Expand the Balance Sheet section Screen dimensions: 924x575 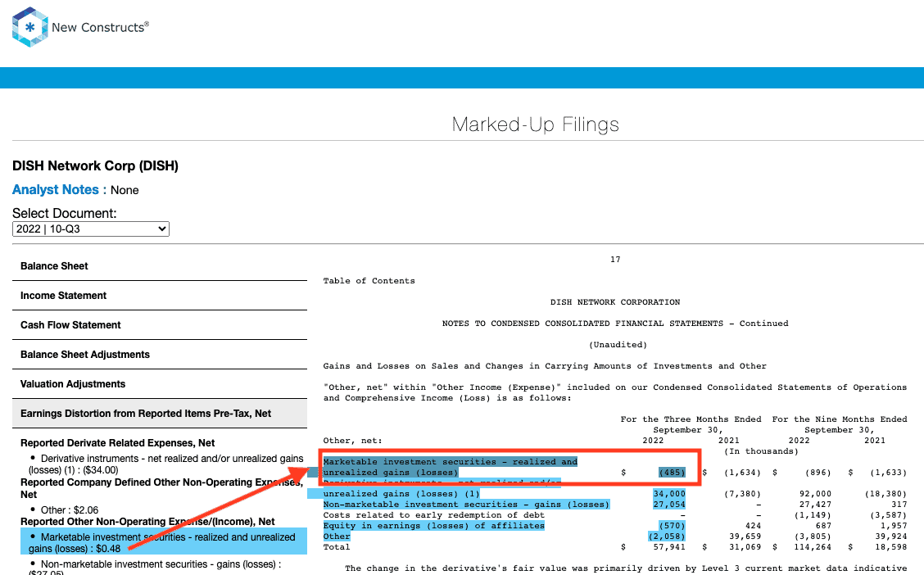click(x=160, y=266)
